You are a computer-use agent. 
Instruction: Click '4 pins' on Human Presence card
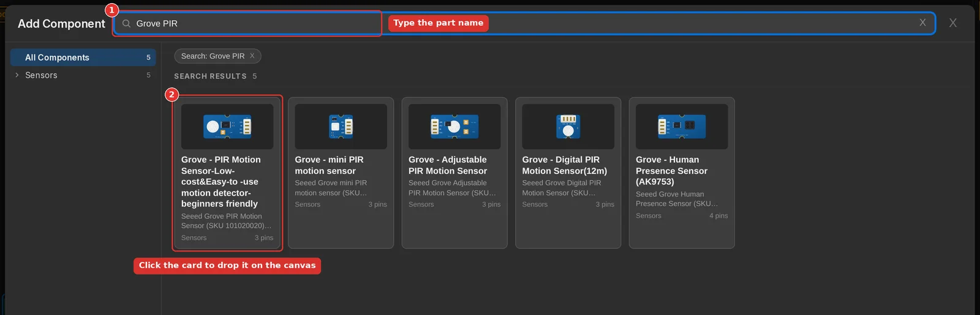point(718,216)
